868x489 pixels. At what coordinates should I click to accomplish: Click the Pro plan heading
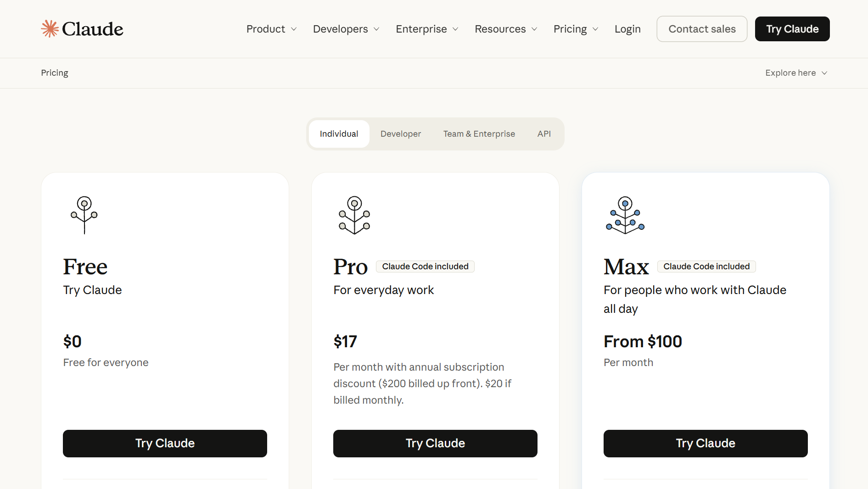tap(350, 267)
